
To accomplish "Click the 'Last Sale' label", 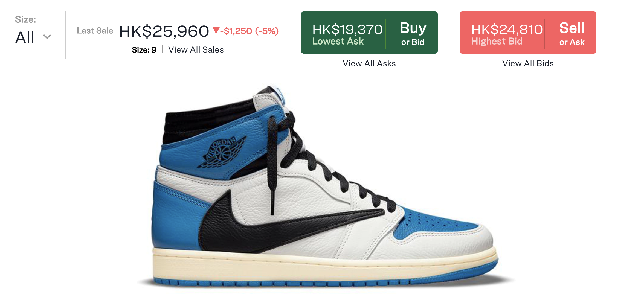I will (95, 31).
